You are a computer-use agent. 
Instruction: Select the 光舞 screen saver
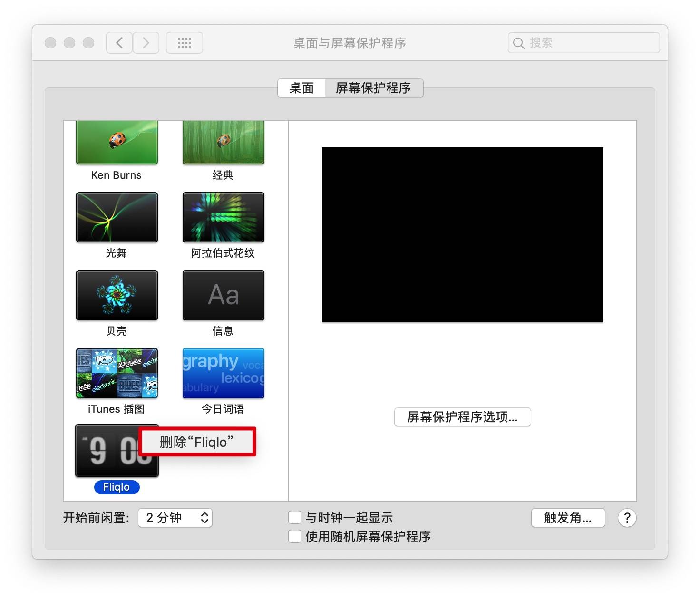click(117, 217)
